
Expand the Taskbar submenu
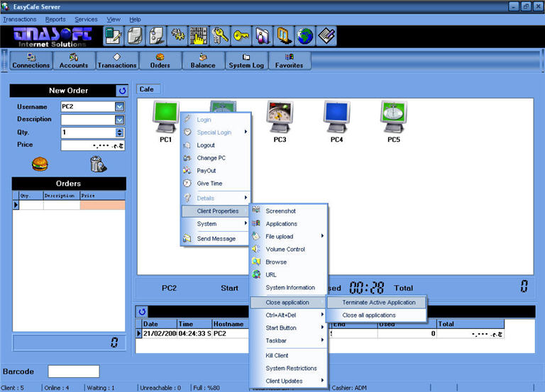[x=289, y=341]
